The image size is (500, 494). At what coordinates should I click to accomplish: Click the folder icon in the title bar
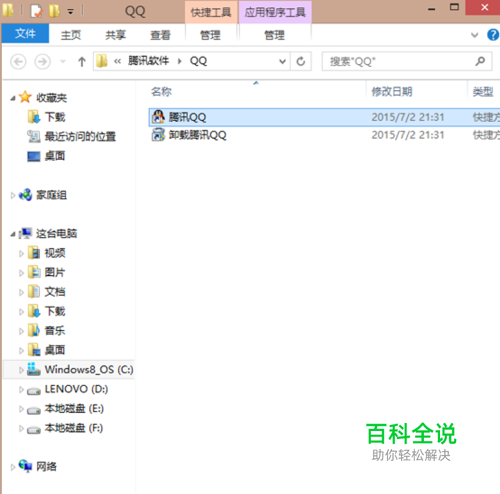pyautogui.click(x=8, y=10)
